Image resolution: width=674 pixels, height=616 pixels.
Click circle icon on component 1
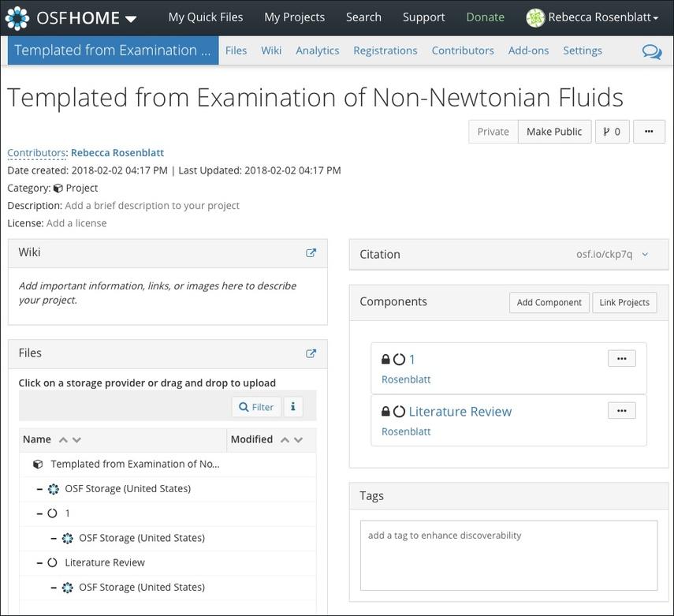point(400,359)
